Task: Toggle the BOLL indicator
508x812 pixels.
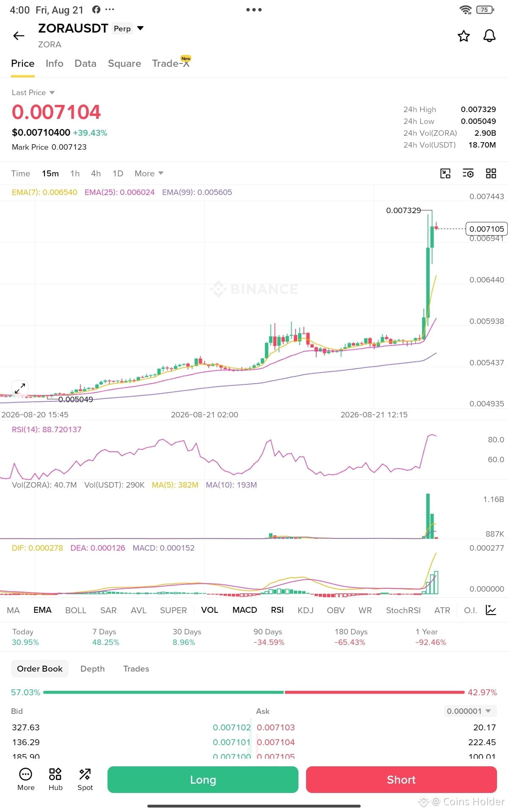Action: [76, 610]
